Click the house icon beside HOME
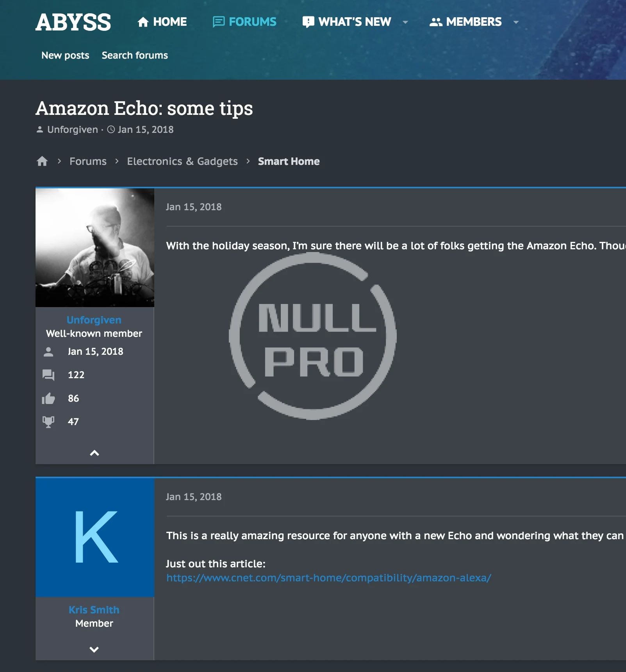This screenshot has width=626, height=672. [x=143, y=22]
